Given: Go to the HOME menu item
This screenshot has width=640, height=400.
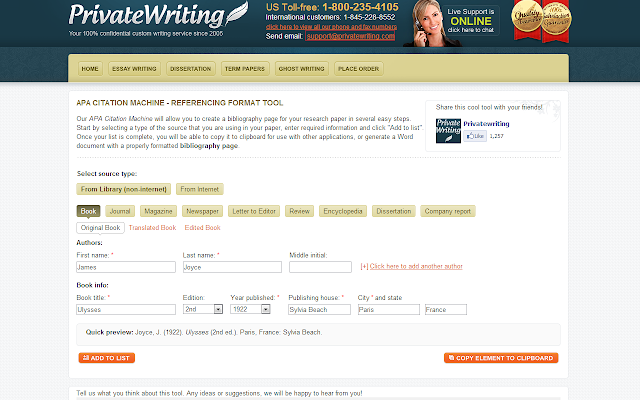Looking at the screenshot, I should pos(90,69).
